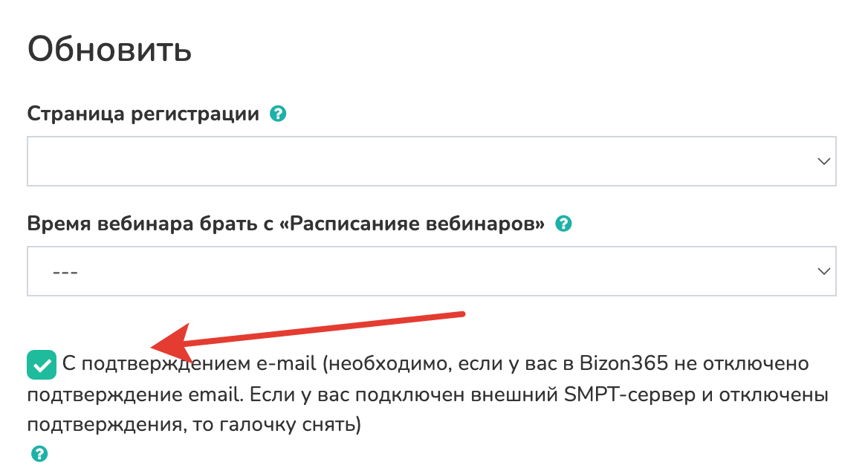
Task: Click help icon beside «Страница регистрации»
Action: [x=278, y=114]
